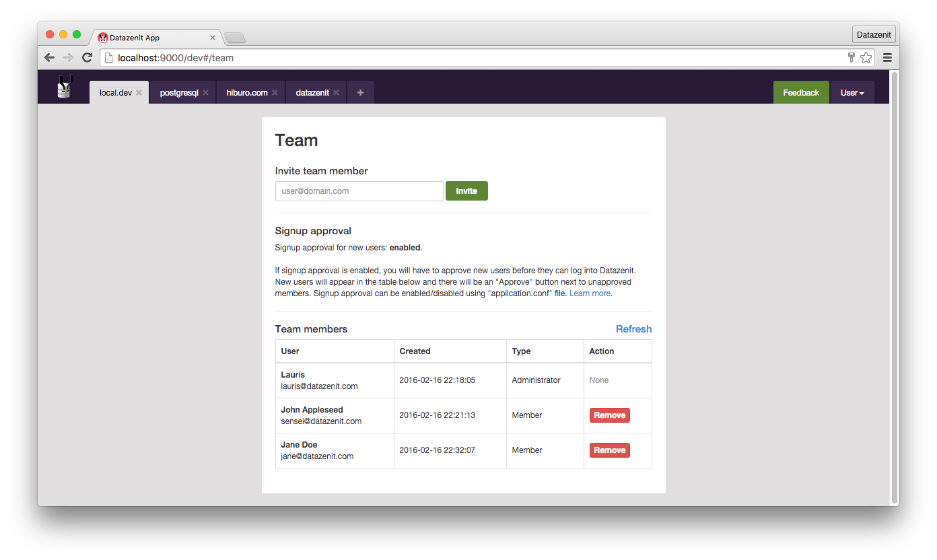Screen dimensions: 937x560
Task: Close the datazenit connection tab
Action: coord(336,93)
